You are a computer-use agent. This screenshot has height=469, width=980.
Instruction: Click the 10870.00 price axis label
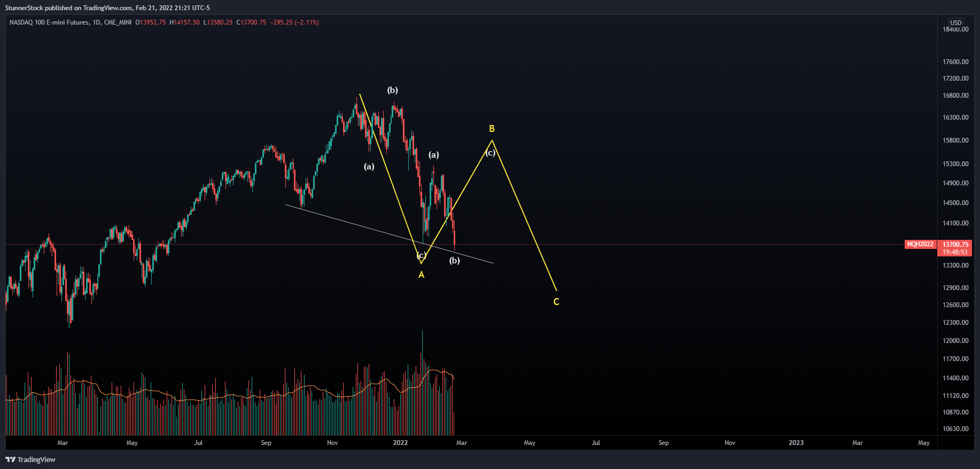coord(955,412)
